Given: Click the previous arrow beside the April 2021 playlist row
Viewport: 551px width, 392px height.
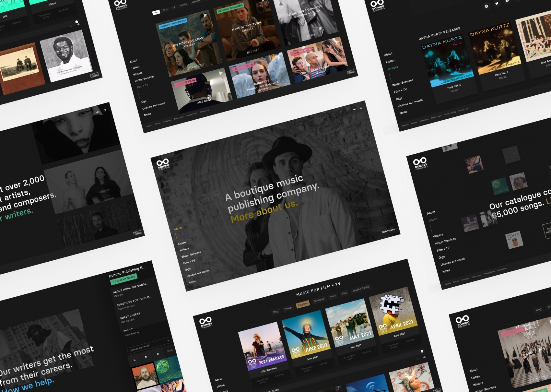Looking at the screenshot, I should [418, 359].
